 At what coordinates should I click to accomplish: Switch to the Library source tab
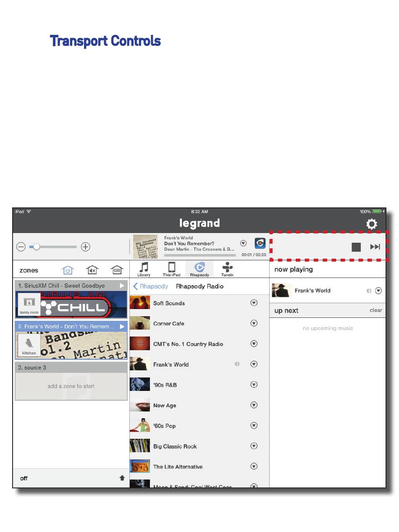[x=144, y=269]
